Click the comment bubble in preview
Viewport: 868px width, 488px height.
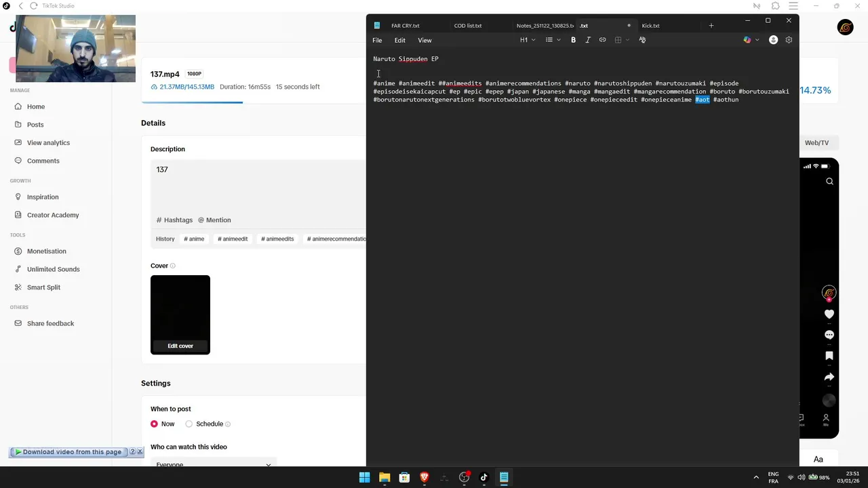(829, 335)
